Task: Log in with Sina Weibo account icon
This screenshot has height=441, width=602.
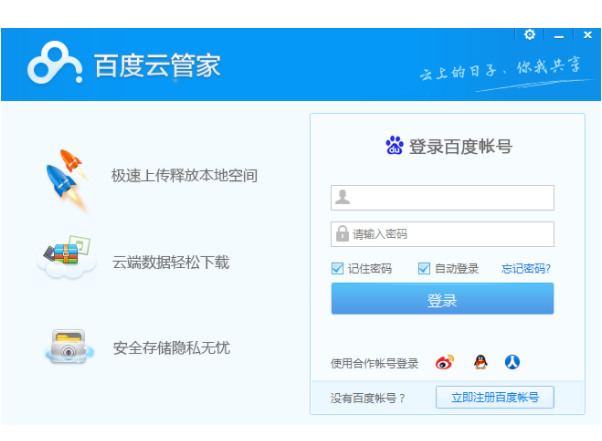Action: coord(445,362)
